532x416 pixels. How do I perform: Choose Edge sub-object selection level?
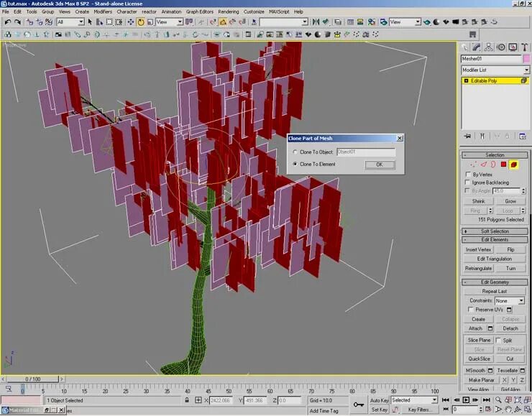tap(484, 165)
